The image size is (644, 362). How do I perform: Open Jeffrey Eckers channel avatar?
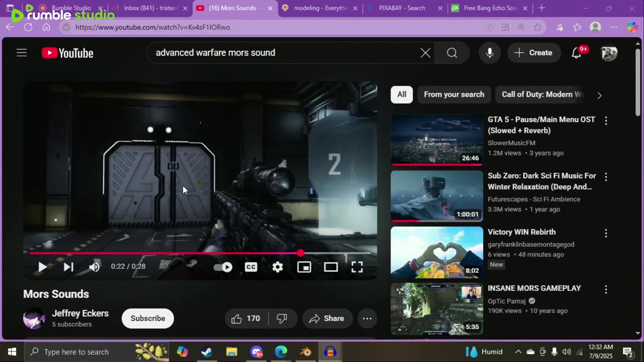(x=34, y=318)
